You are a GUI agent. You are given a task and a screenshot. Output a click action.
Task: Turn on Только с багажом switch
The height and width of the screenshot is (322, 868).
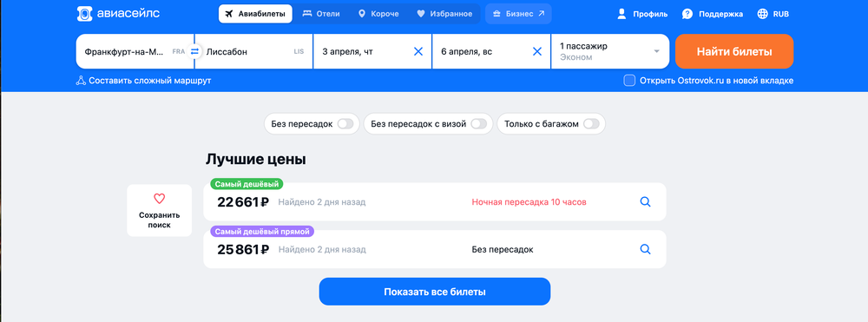(591, 124)
